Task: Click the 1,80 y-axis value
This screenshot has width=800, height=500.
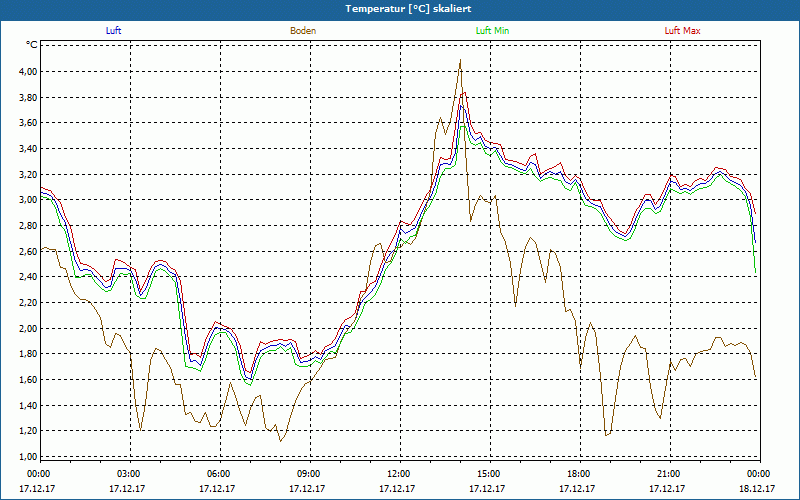Action: point(30,354)
